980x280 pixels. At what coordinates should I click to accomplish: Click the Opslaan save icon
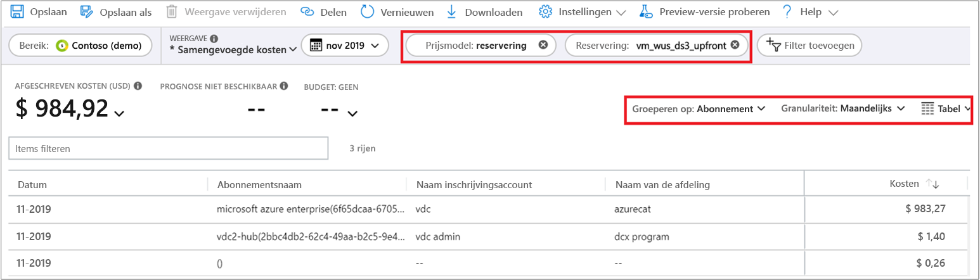18,11
